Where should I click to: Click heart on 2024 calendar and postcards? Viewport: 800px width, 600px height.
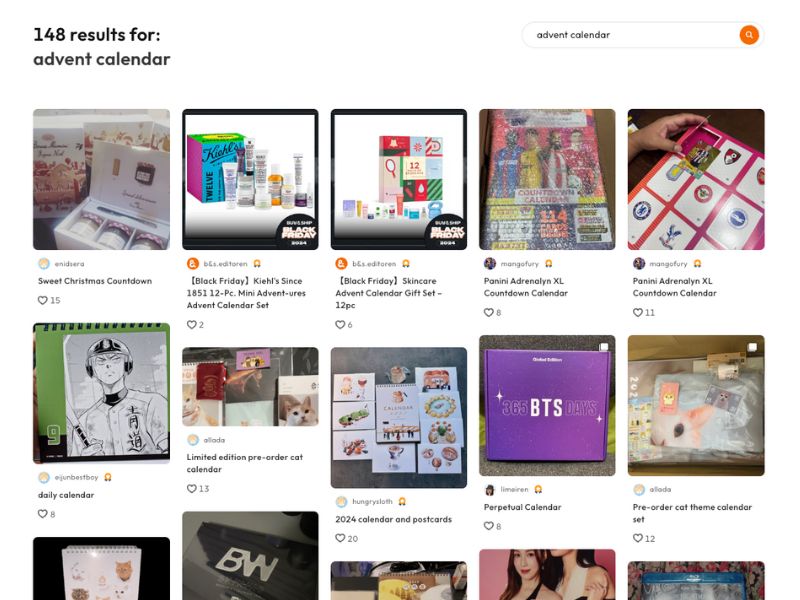click(340, 538)
